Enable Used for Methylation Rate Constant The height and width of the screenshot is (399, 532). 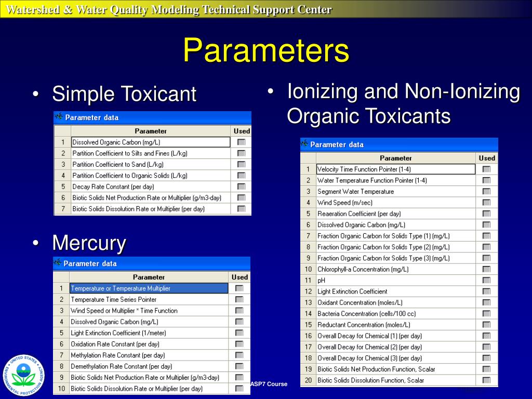(x=239, y=355)
